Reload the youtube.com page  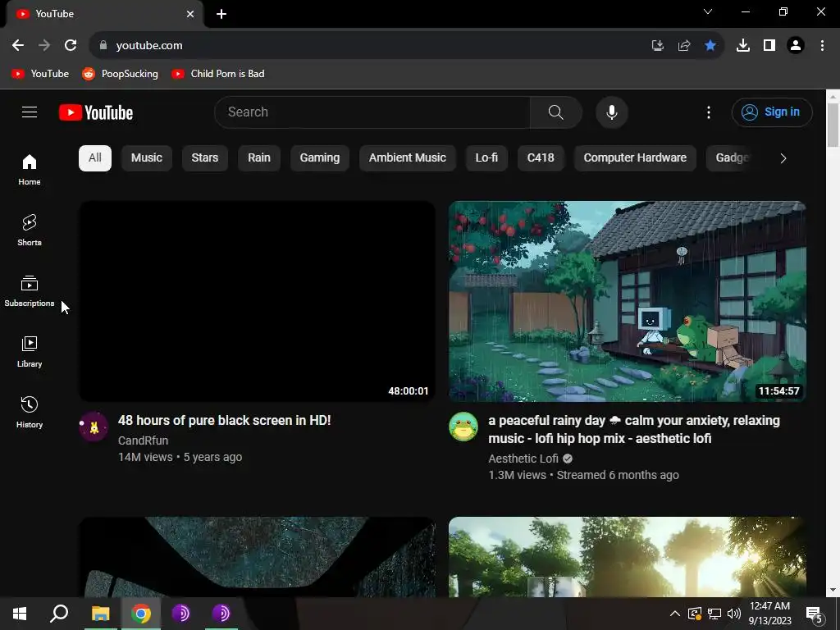[x=71, y=46]
